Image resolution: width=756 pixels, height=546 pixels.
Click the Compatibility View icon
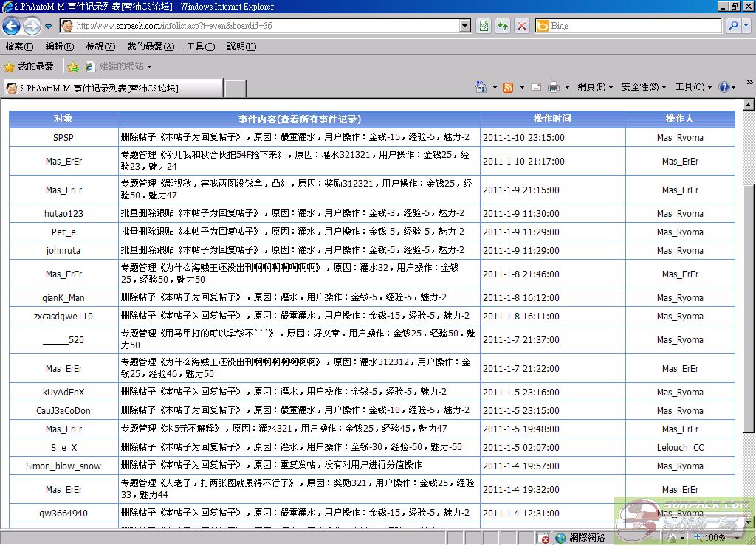pos(484,26)
